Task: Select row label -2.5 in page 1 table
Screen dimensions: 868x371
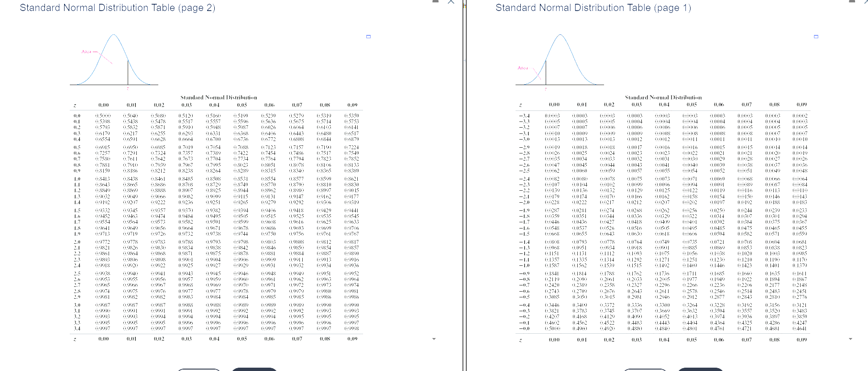Action: 524,171
